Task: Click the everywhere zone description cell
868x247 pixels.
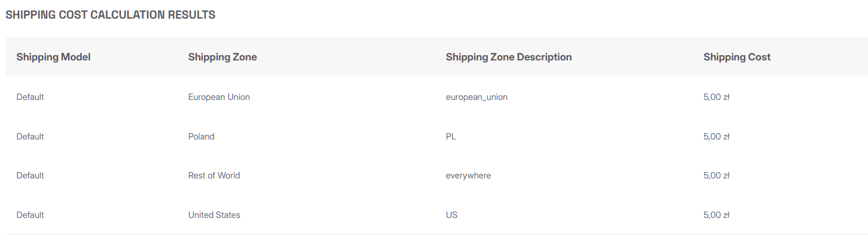Action: point(468,176)
